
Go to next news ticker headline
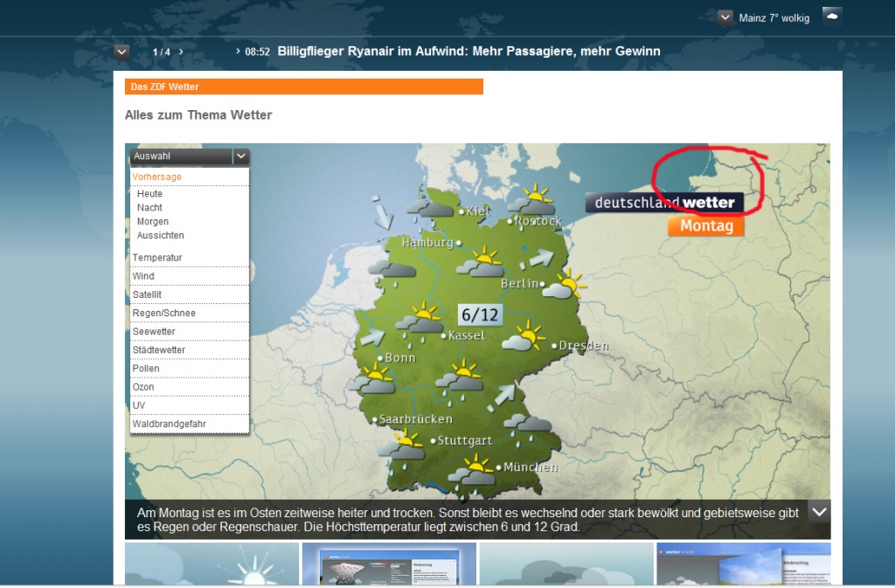click(181, 52)
